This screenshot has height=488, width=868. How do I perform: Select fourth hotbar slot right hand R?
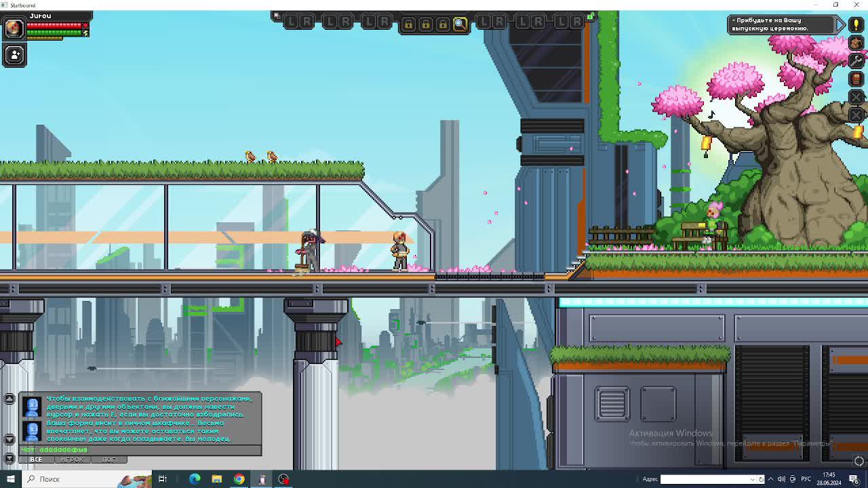[499, 22]
